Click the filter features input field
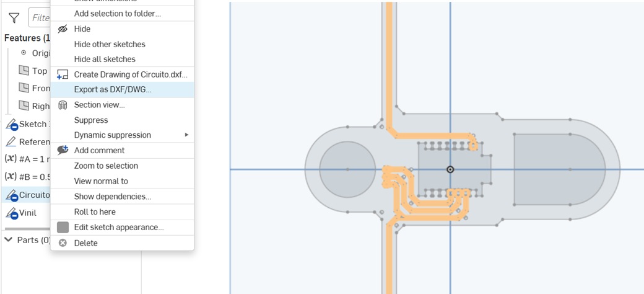This screenshot has height=294, width=644. tap(39, 18)
